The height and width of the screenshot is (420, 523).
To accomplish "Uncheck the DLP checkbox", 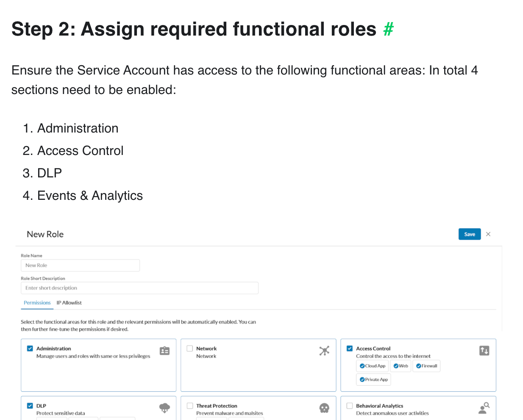I will click(x=30, y=406).
